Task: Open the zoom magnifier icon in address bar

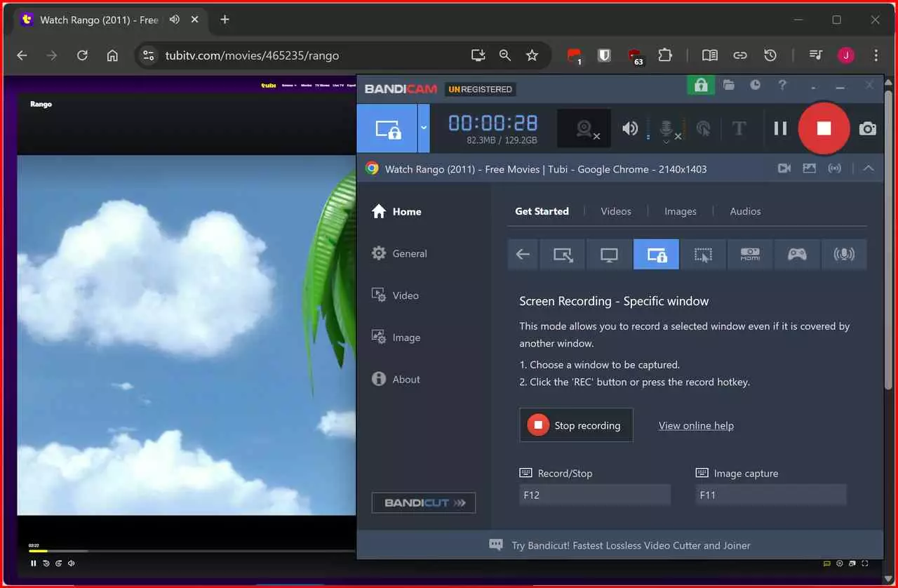Action: (x=504, y=55)
